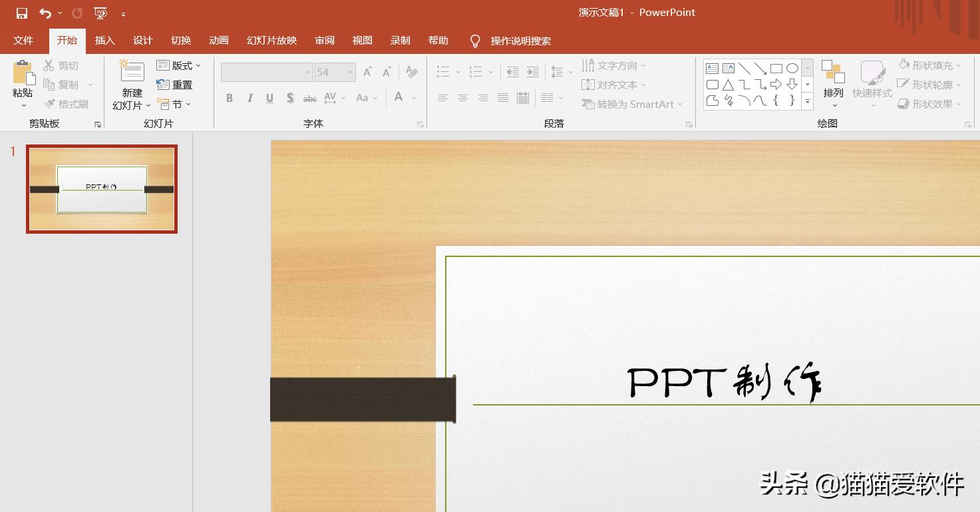This screenshot has height=512, width=980.
Task: Select the oval shape in shapes gallery
Action: coord(792,69)
